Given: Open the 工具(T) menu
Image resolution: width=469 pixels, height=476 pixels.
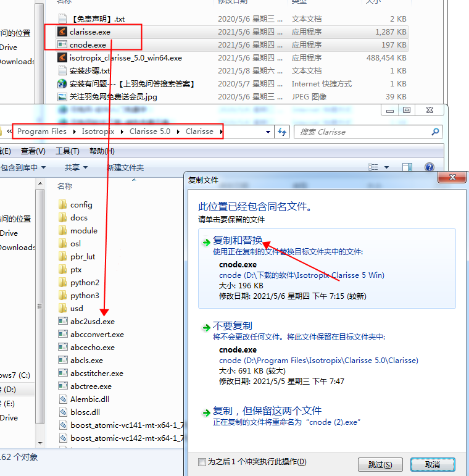Looking at the screenshot, I should (67, 151).
